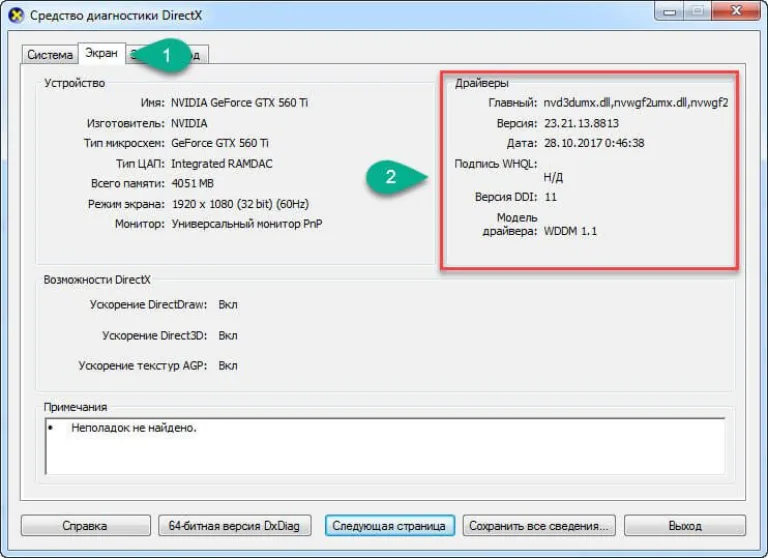The image size is (768, 558).
Task: Minimize the DirectX diagnostic window
Action: point(669,11)
